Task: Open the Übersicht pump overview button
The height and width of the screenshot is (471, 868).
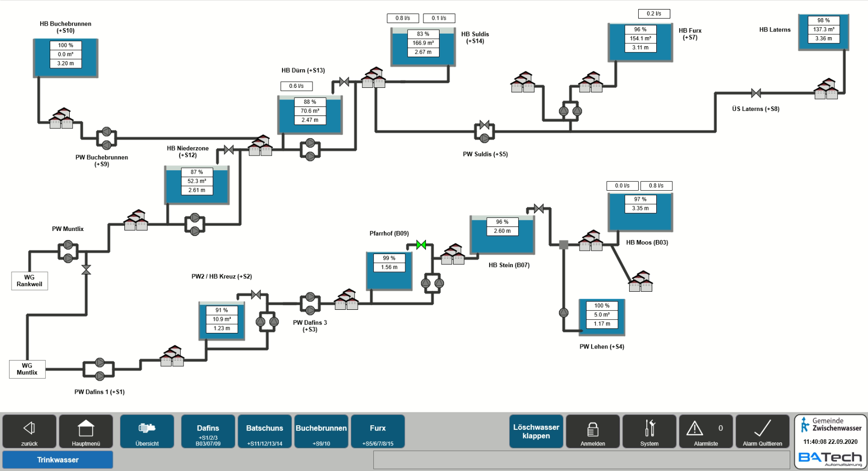Action: (x=147, y=431)
